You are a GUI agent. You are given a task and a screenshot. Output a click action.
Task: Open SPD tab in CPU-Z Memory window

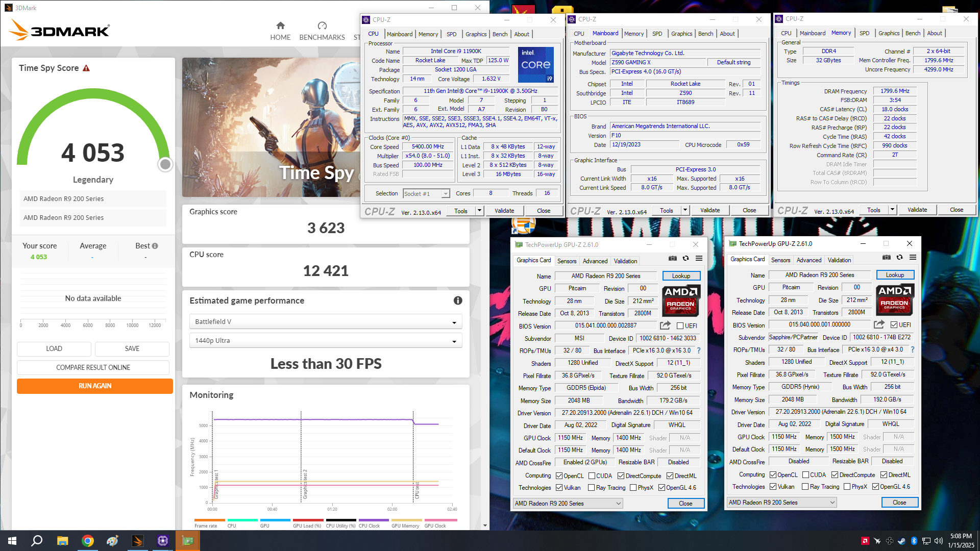pyautogui.click(x=864, y=33)
